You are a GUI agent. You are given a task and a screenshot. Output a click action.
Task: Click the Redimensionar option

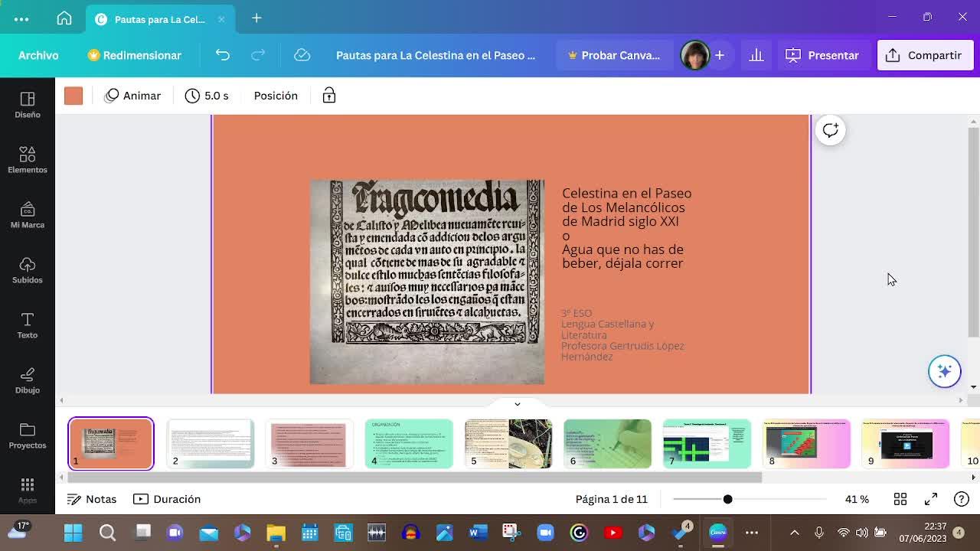(x=135, y=55)
